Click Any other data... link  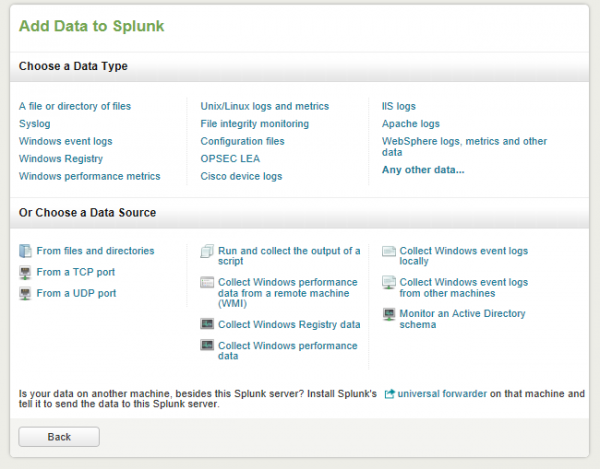click(x=423, y=169)
